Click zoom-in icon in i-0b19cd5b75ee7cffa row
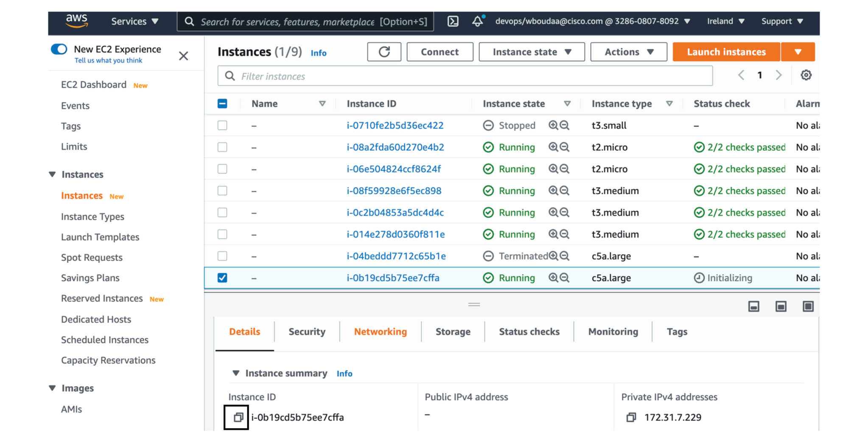 (553, 278)
